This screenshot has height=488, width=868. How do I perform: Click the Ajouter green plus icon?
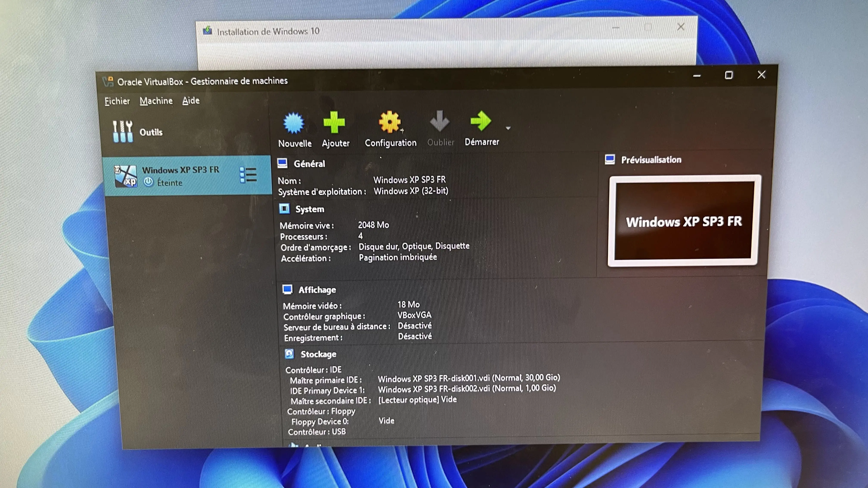[x=334, y=122]
